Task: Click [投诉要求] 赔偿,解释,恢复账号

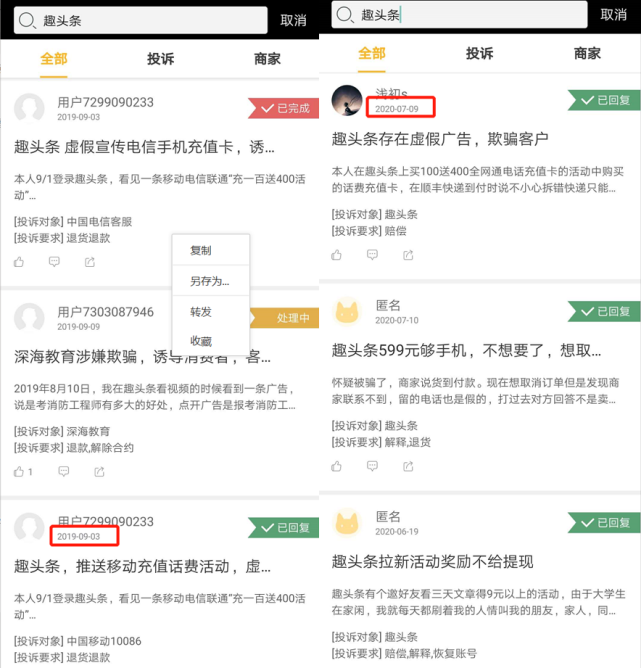Action: 404,654
